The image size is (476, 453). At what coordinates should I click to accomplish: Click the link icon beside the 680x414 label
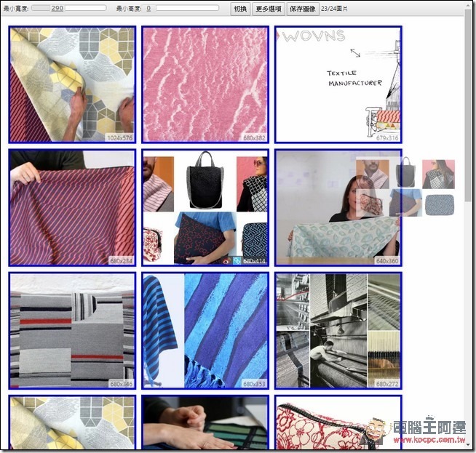point(237,260)
